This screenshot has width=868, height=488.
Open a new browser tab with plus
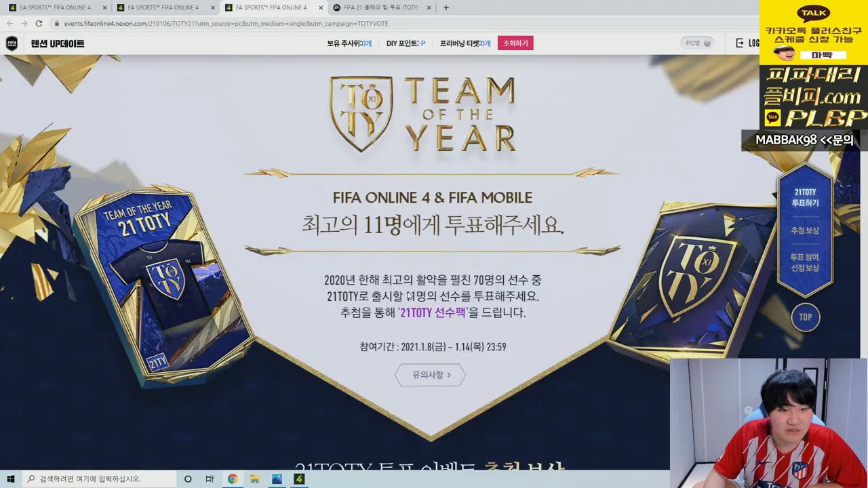[446, 7]
